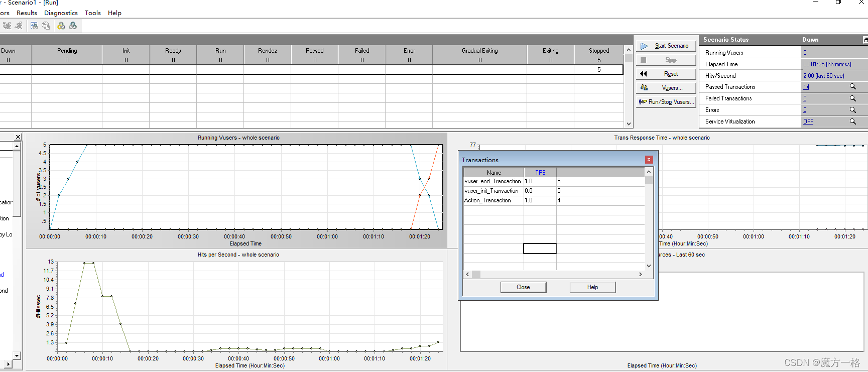Select the Pending column header
Viewport: 868px width, 372px height.
pyautogui.click(x=67, y=51)
